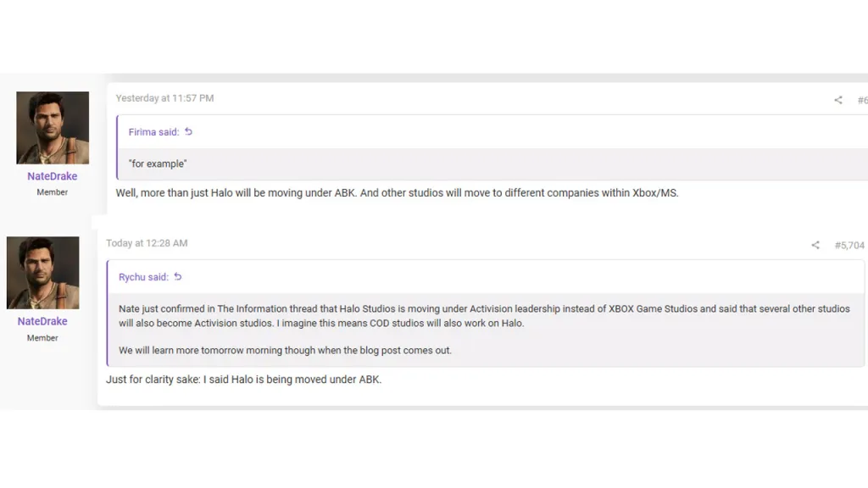
Task: Click the quoted text "for example"
Action: tap(158, 164)
